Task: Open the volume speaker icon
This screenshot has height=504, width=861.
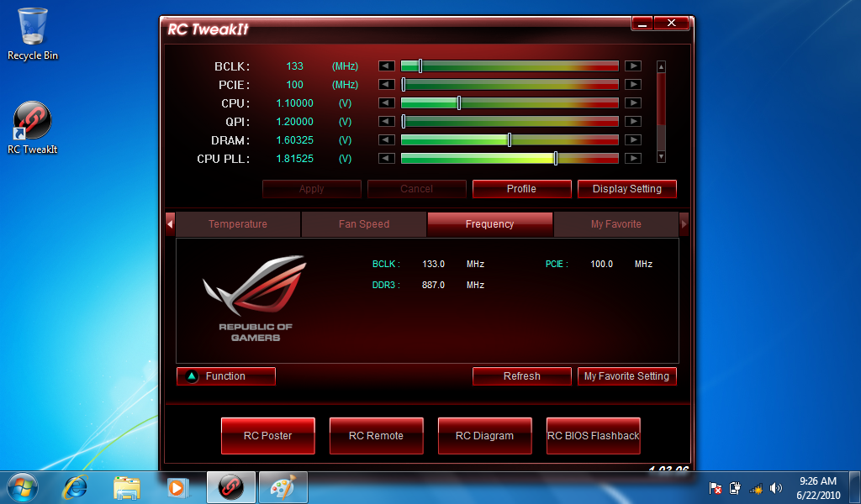Action: coord(775,488)
